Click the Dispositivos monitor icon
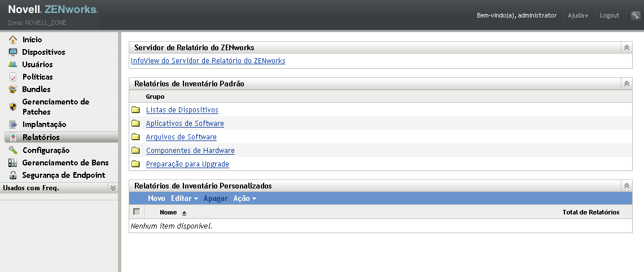 tap(13, 52)
